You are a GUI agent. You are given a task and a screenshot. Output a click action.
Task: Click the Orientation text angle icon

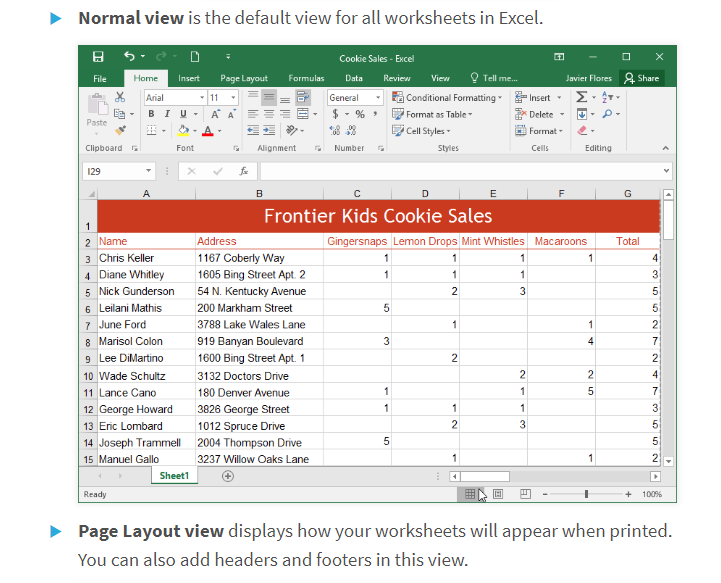[x=292, y=131]
